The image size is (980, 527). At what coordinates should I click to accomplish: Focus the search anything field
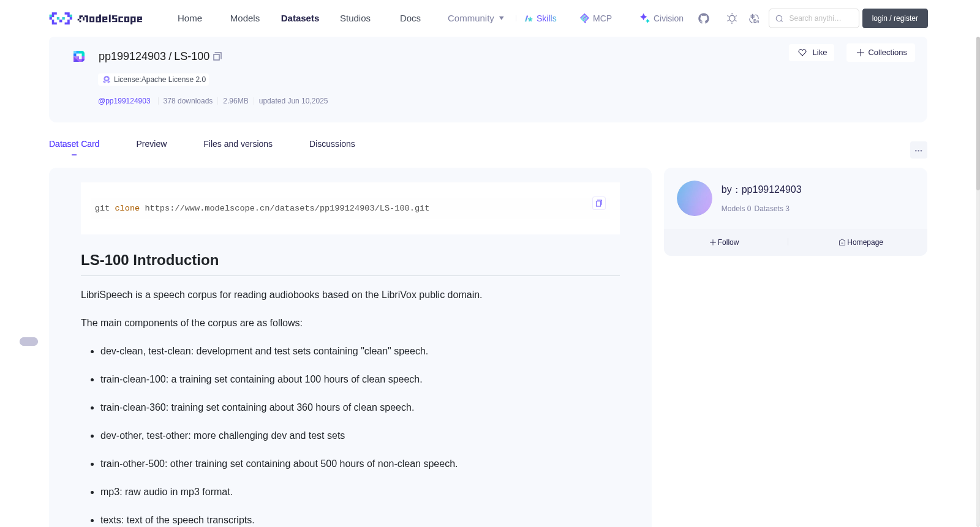pos(814,18)
